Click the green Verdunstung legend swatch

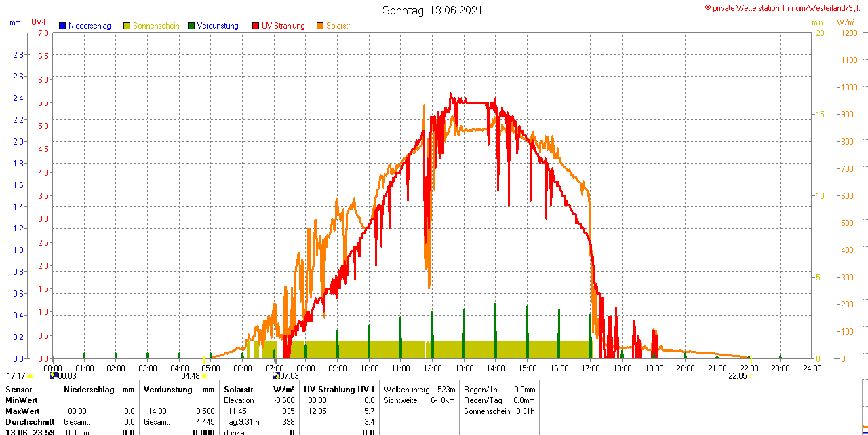coord(191,26)
